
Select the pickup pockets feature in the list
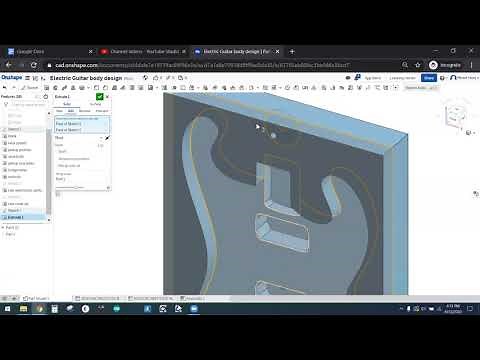[x=19, y=150]
